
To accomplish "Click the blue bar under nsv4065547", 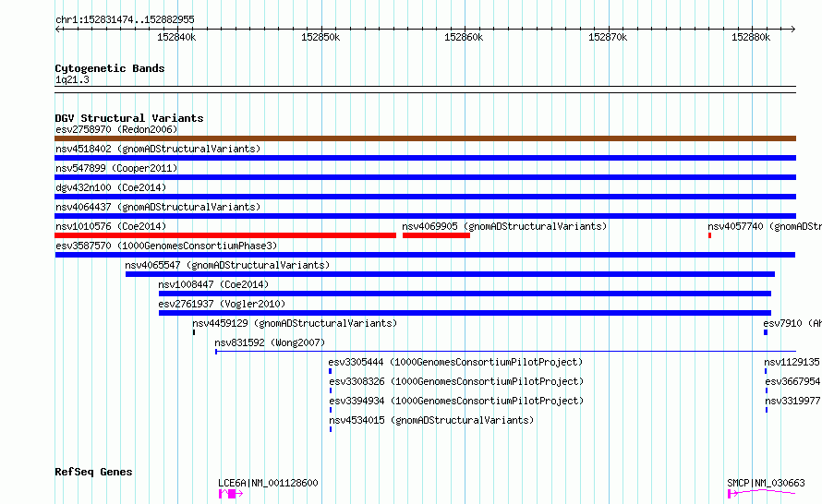I will 451,274.
